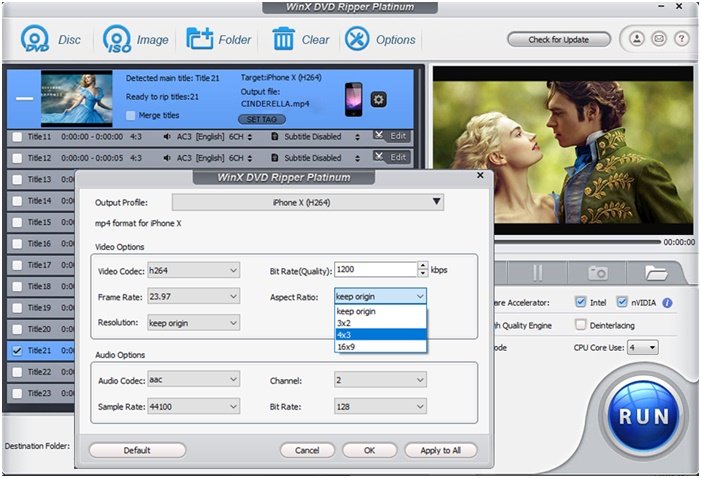Click the Bit Rate(Quality) input field
This screenshot has width=701, height=478.
[376, 270]
